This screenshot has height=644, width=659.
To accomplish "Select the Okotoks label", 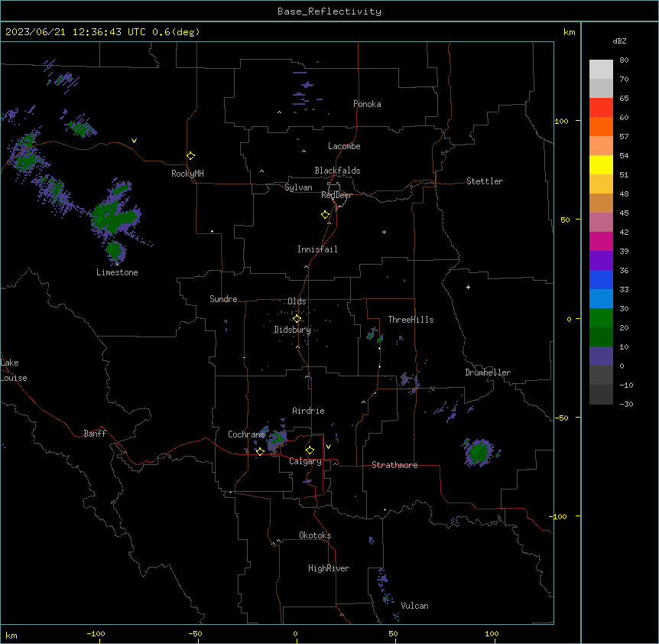I will point(315,535).
